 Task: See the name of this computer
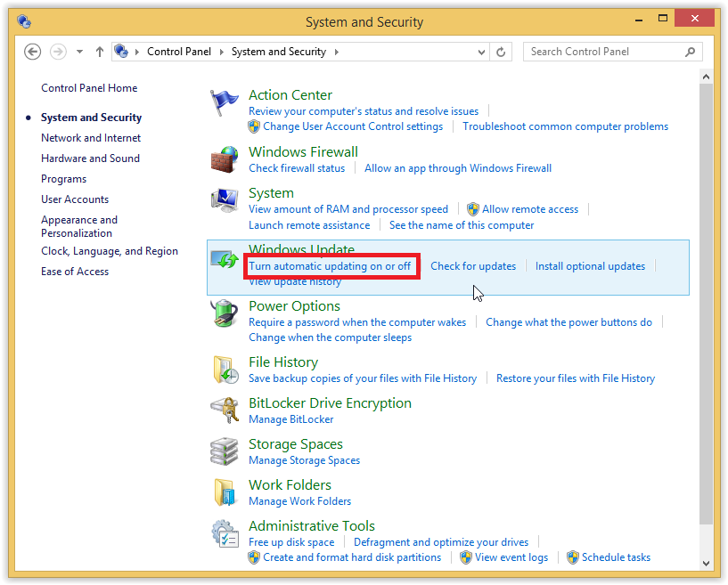pos(462,225)
